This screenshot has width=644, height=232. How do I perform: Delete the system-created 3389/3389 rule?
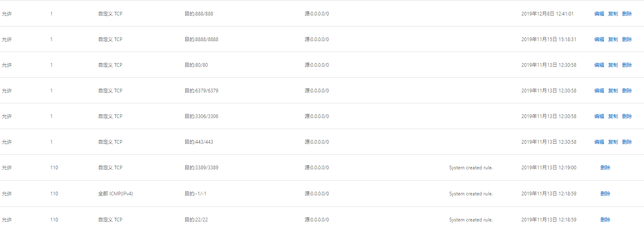point(605,168)
